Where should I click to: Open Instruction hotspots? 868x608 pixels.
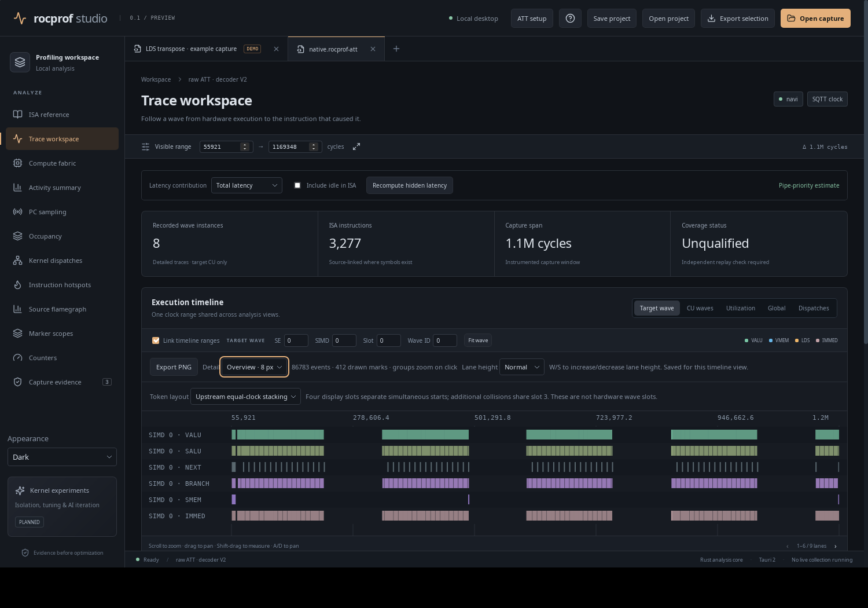coord(62,285)
